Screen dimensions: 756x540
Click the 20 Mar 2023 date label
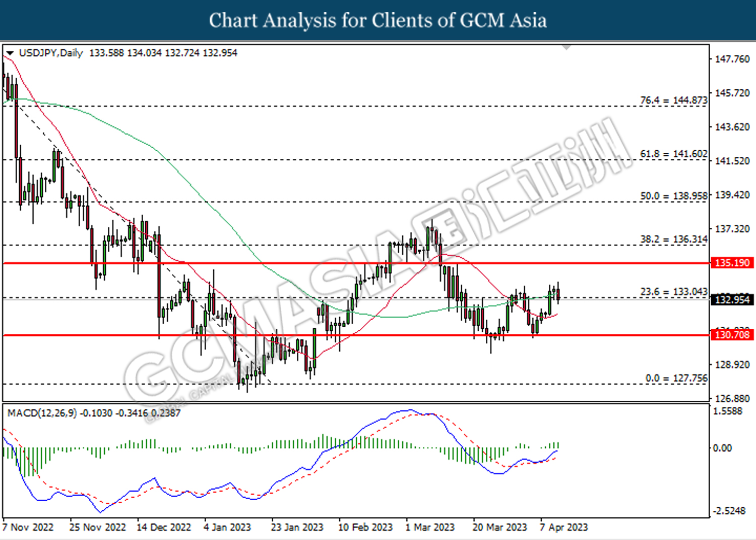click(499, 527)
